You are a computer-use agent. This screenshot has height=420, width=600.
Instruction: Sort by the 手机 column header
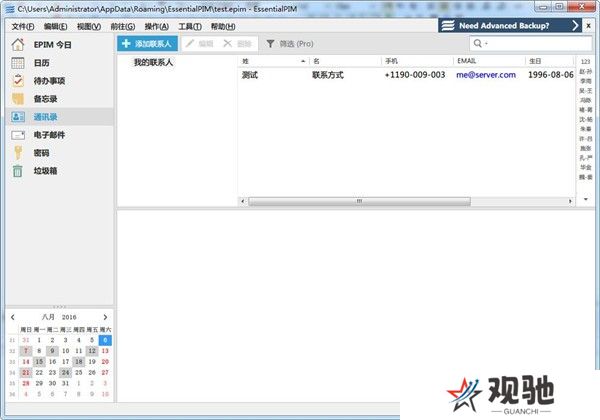[x=417, y=61]
